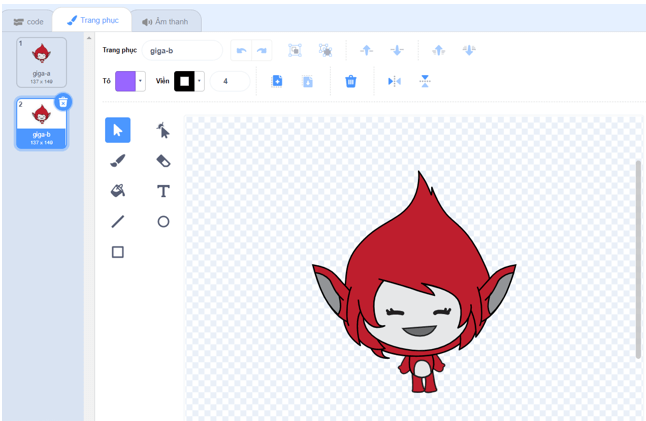Switch to the code tab
This screenshot has height=421, width=646.
pyautogui.click(x=28, y=21)
